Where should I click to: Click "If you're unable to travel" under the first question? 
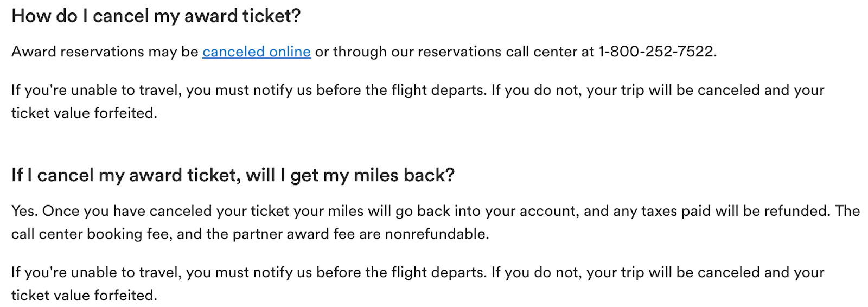click(95, 90)
